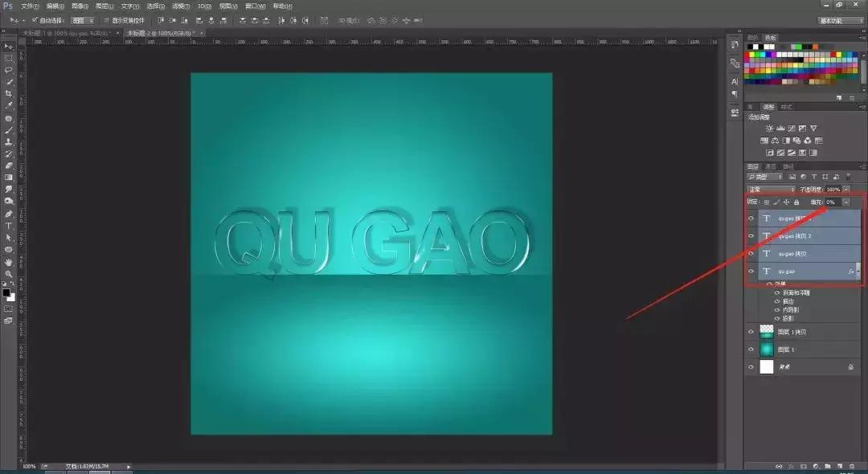
Task: Switch to the 样式 Styles tab
Action: 786,107
